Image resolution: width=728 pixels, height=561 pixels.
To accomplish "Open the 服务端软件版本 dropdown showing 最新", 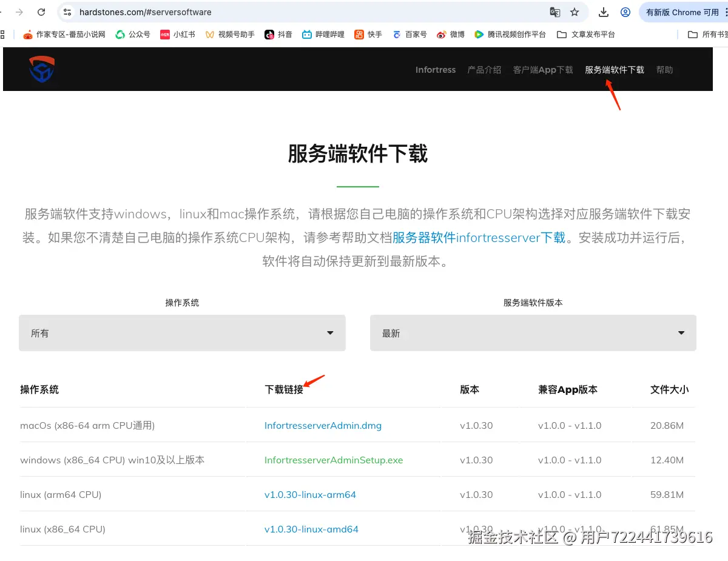I will [533, 332].
